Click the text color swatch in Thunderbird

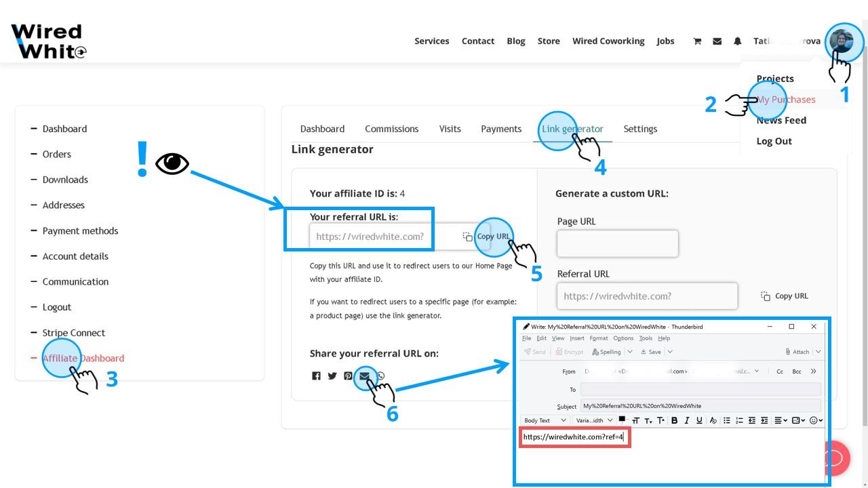(622, 419)
